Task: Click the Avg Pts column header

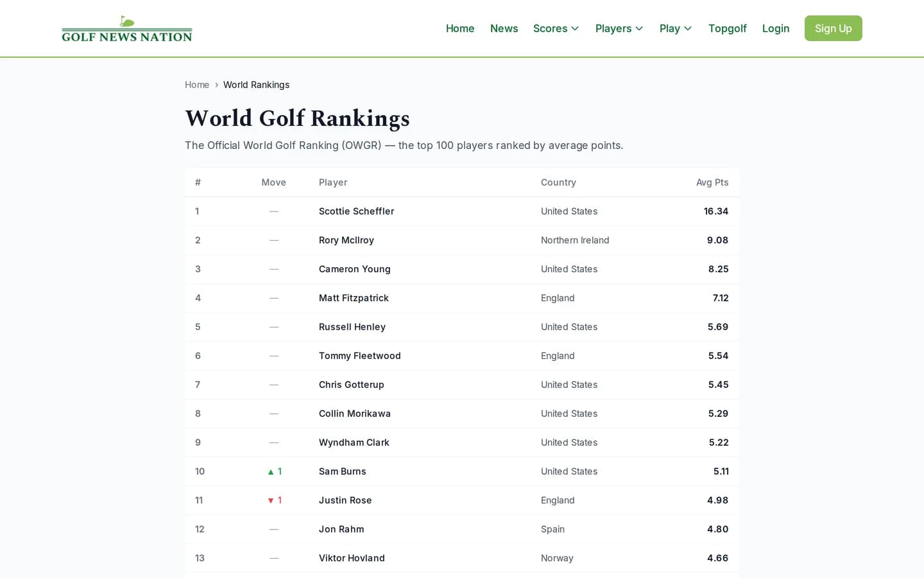Action: click(x=712, y=182)
